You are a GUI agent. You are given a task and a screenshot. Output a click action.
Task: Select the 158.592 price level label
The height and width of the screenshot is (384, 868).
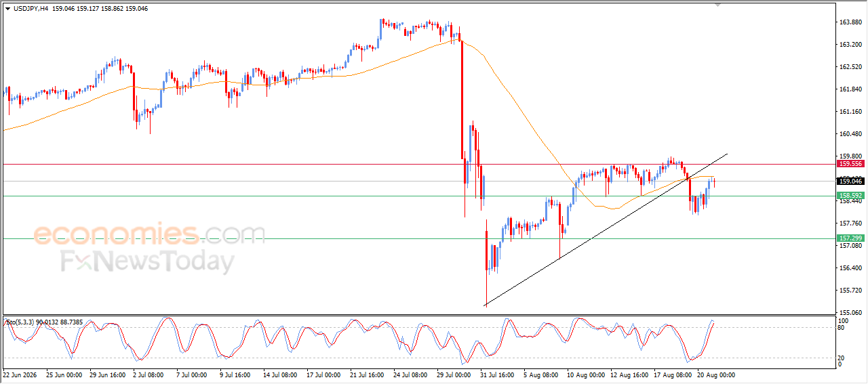[850, 196]
